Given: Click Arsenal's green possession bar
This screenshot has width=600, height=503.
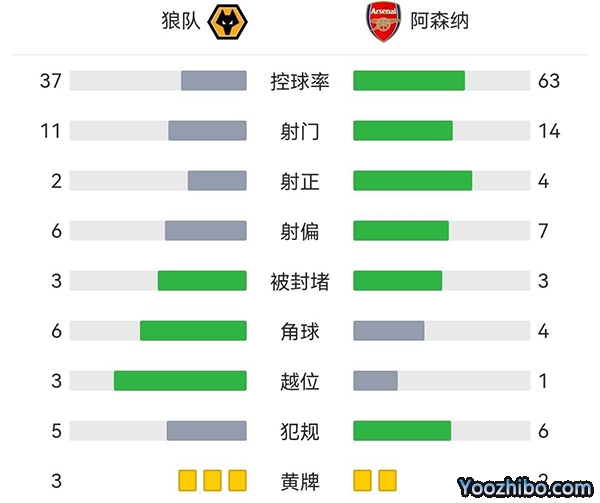Looking at the screenshot, I should pos(409,81).
